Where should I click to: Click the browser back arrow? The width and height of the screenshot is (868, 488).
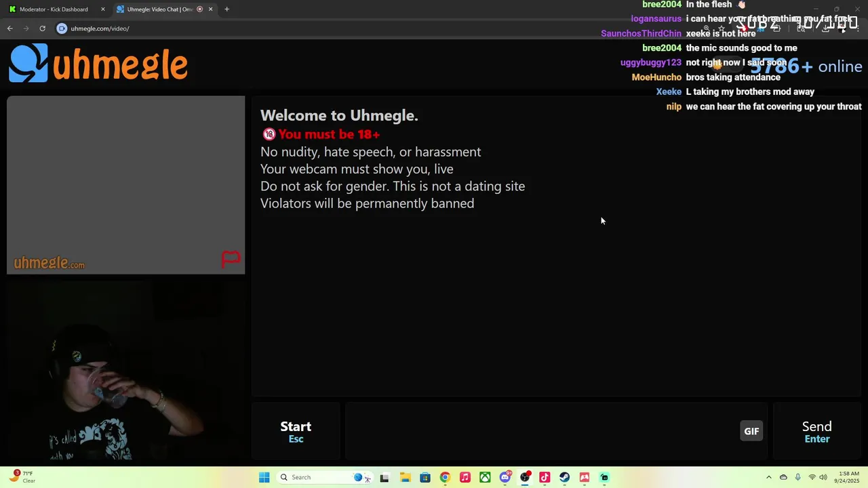click(x=10, y=28)
